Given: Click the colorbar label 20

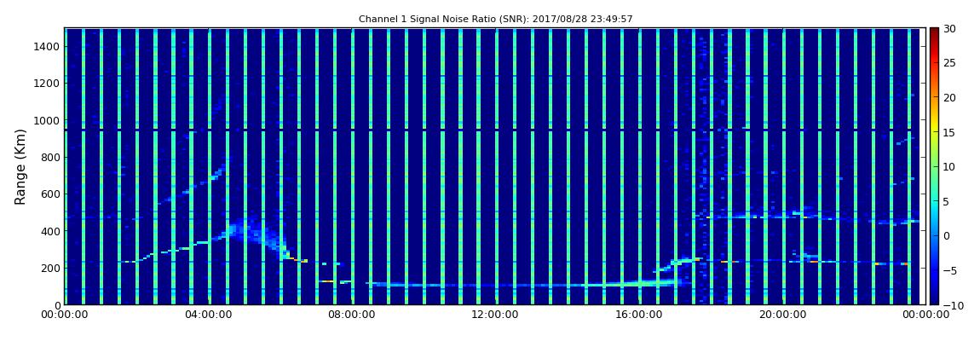Looking at the screenshot, I should pyautogui.click(x=949, y=97).
